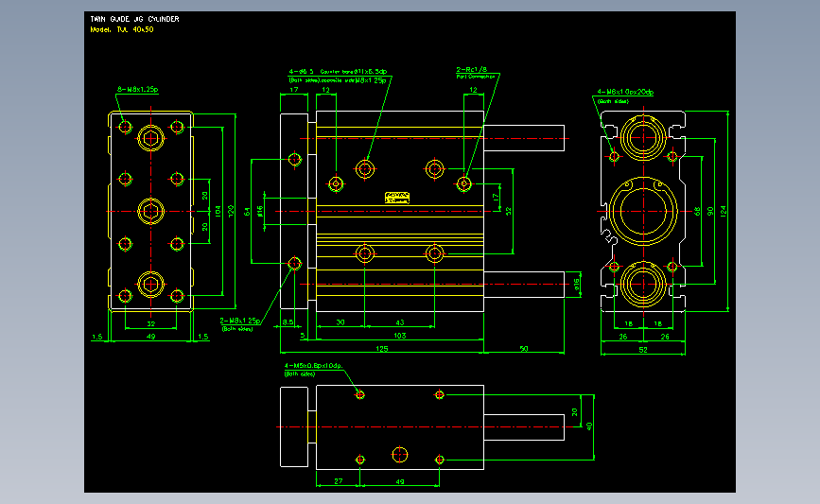Viewport: 820px width, 504px height.
Task: Click the stroke dimension "50"
Action: pos(524,349)
